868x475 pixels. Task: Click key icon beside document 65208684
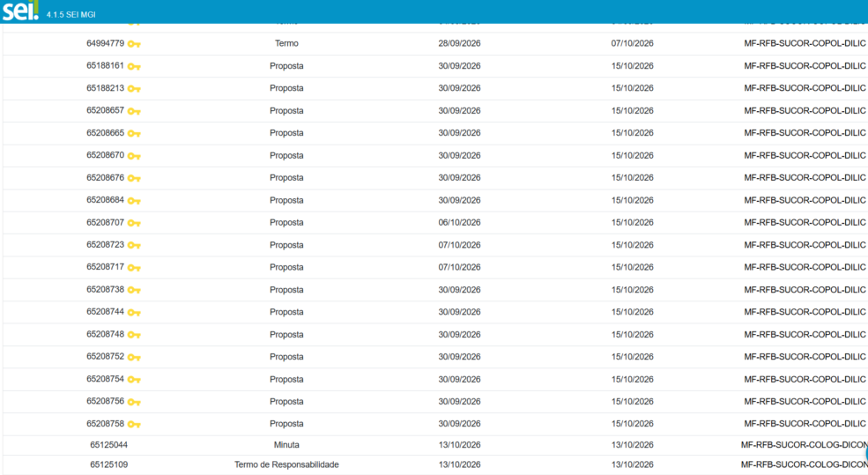[134, 201]
